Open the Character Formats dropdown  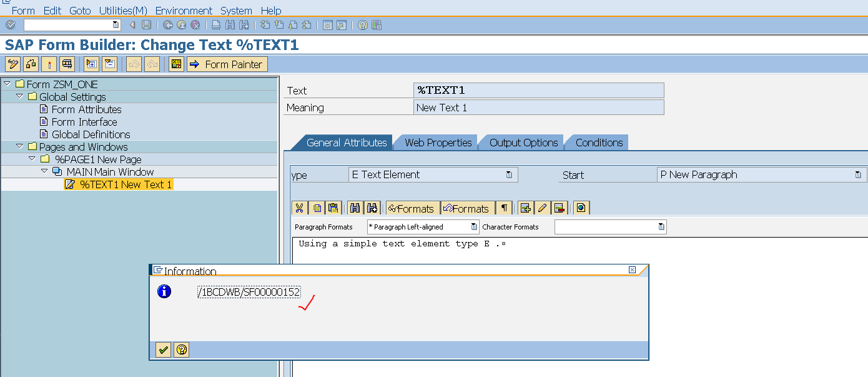point(661,227)
